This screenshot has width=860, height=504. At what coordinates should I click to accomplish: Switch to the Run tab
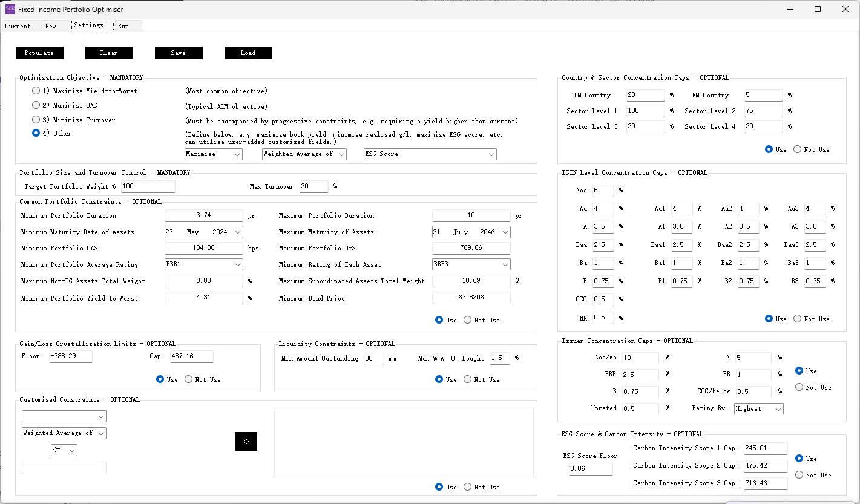pos(124,26)
